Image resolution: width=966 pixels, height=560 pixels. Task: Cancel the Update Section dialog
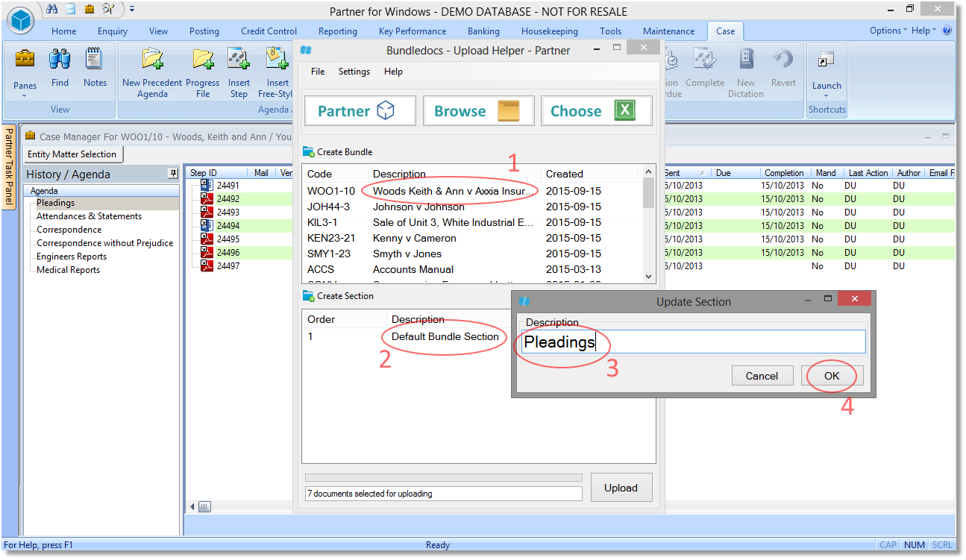tap(762, 376)
